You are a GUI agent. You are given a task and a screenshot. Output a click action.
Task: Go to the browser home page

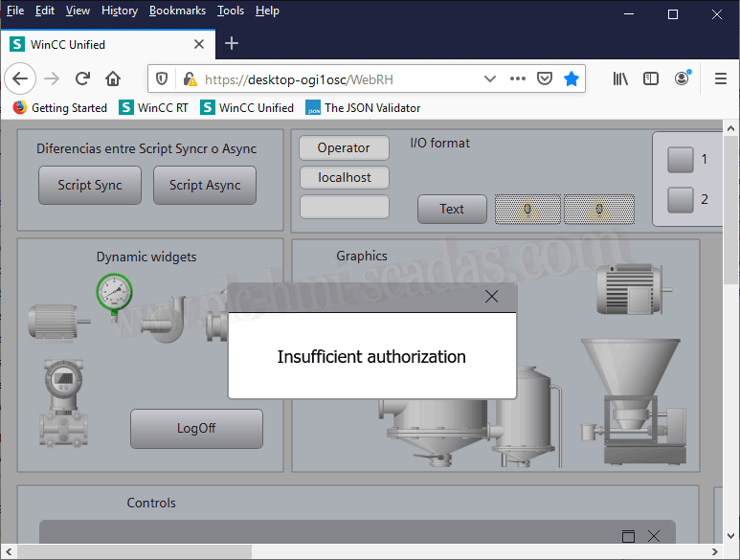click(113, 78)
